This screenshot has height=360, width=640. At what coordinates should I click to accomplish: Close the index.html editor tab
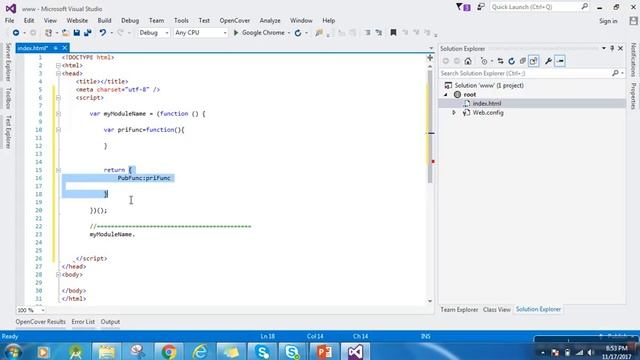64,48
